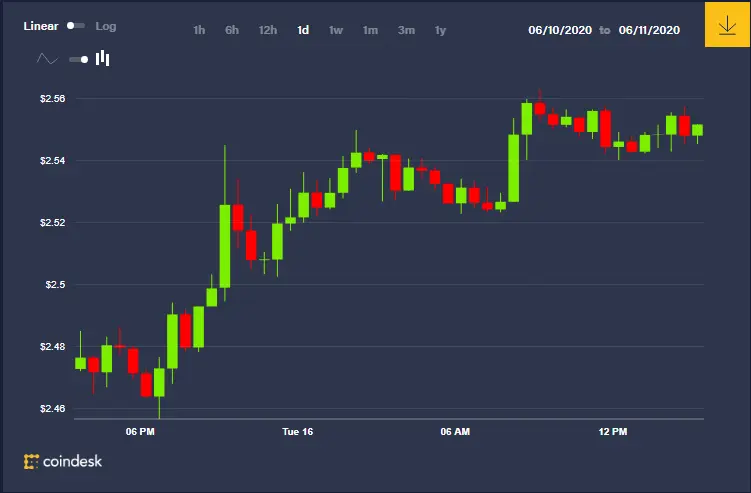The width and height of the screenshot is (751, 493).
Task: Click the 06 PM time axis label
Action: tap(140, 432)
